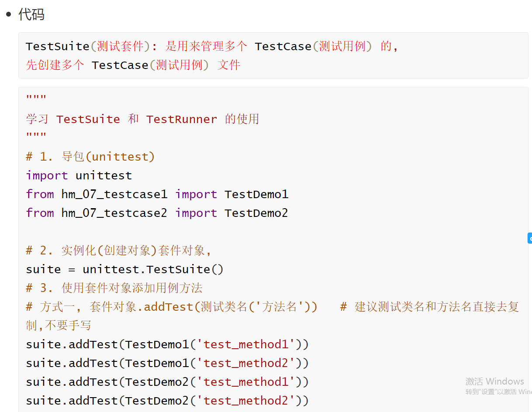Click the "# 方式一" addTest comment text
Screen dimensions: 532x412
[172, 307]
